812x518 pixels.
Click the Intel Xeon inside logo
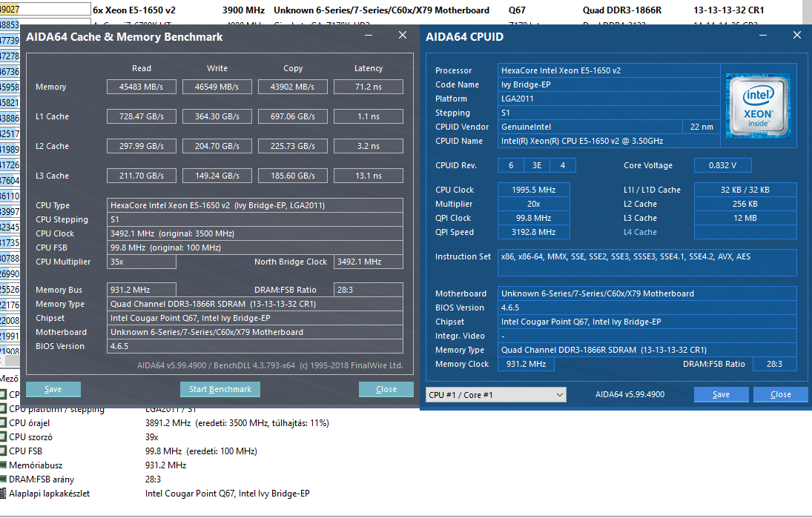758,106
